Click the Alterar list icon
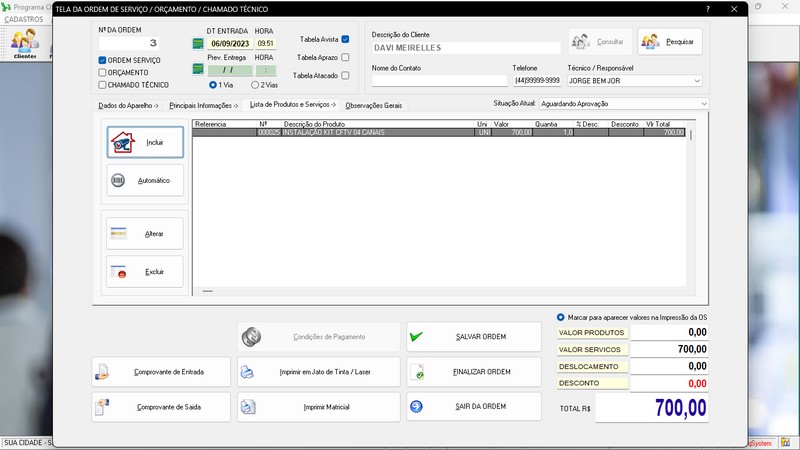The image size is (800, 450). click(x=118, y=234)
